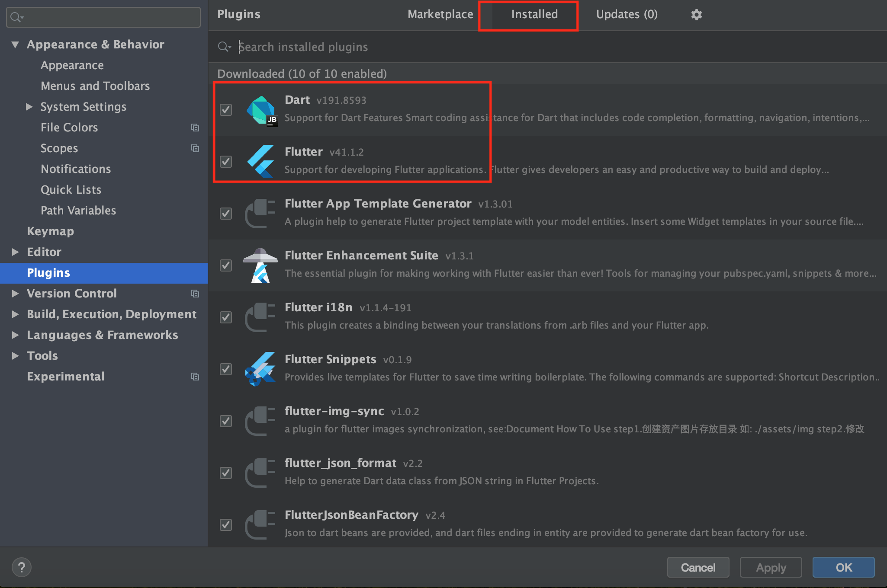This screenshot has height=588, width=887.
Task: Click the help question mark button
Action: [22, 567]
